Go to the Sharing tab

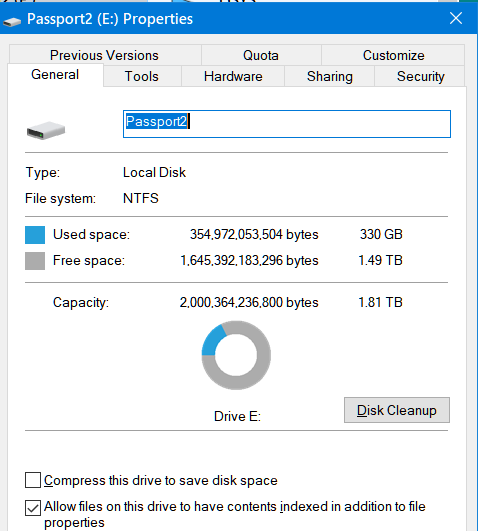(x=330, y=76)
